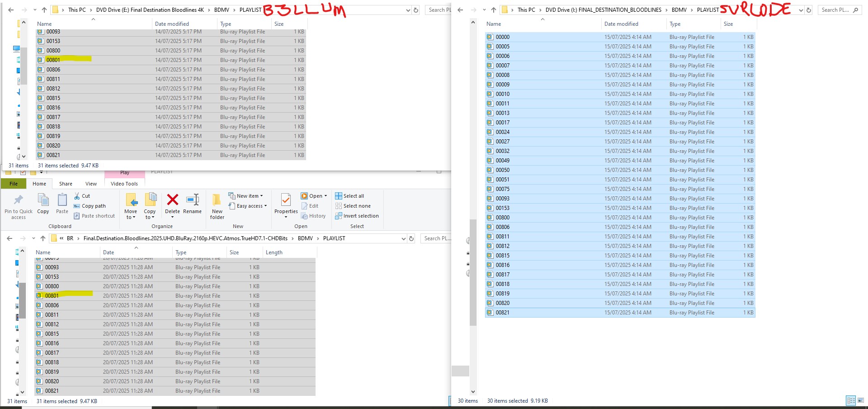Click the Rename icon
Viewport: 868px width, 409px height.
click(x=193, y=200)
